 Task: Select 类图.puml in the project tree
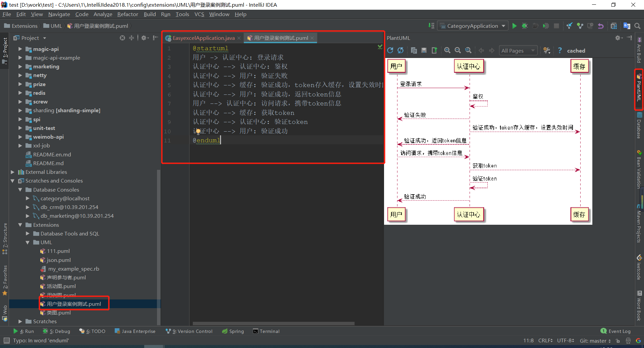[59, 312]
